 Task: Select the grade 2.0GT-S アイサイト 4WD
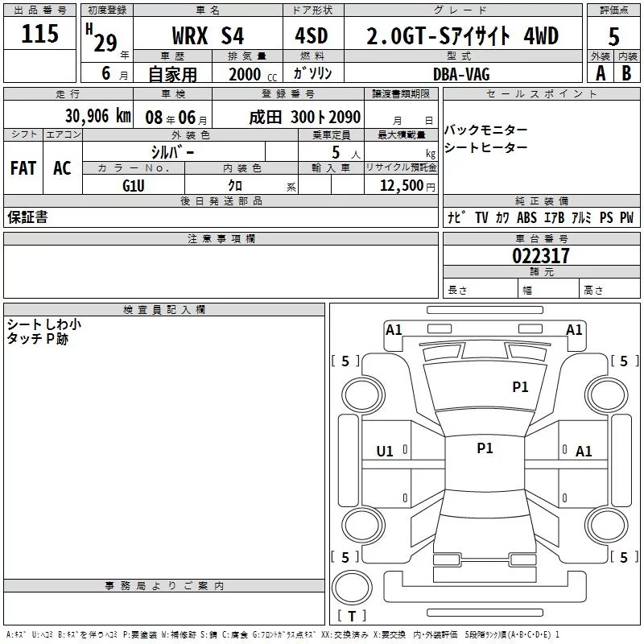click(462, 35)
